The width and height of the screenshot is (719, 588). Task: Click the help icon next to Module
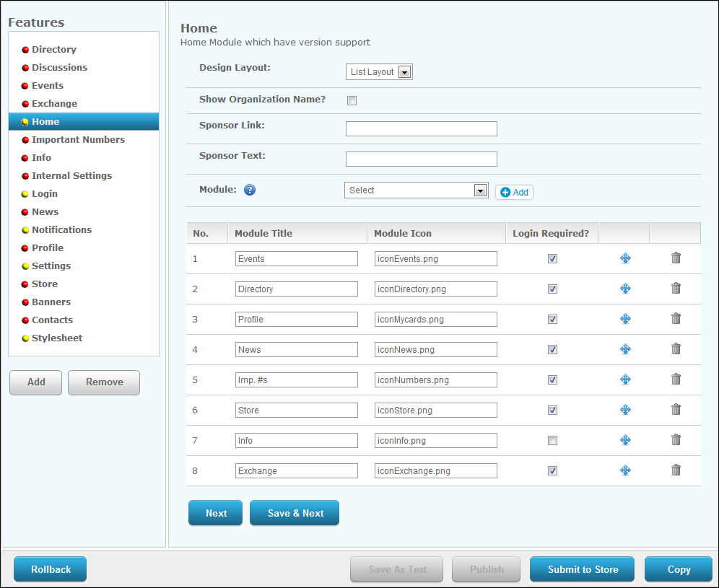pyautogui.click(x=250, y=190)
